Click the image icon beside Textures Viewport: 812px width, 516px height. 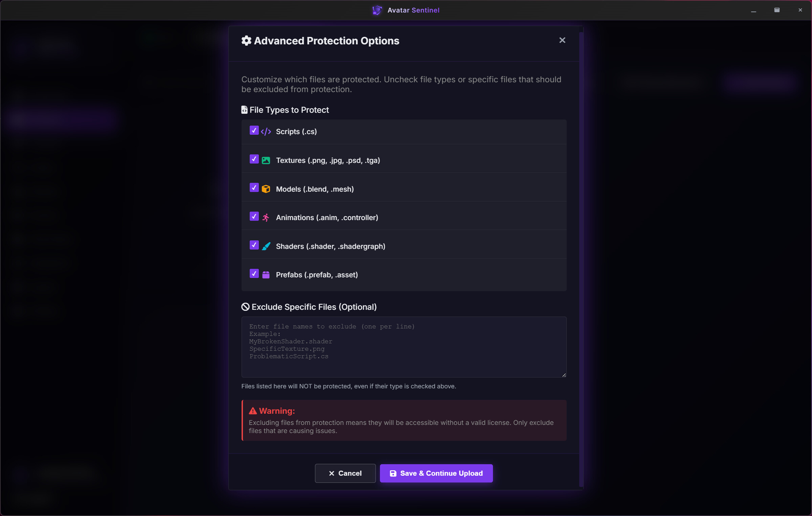266,160
